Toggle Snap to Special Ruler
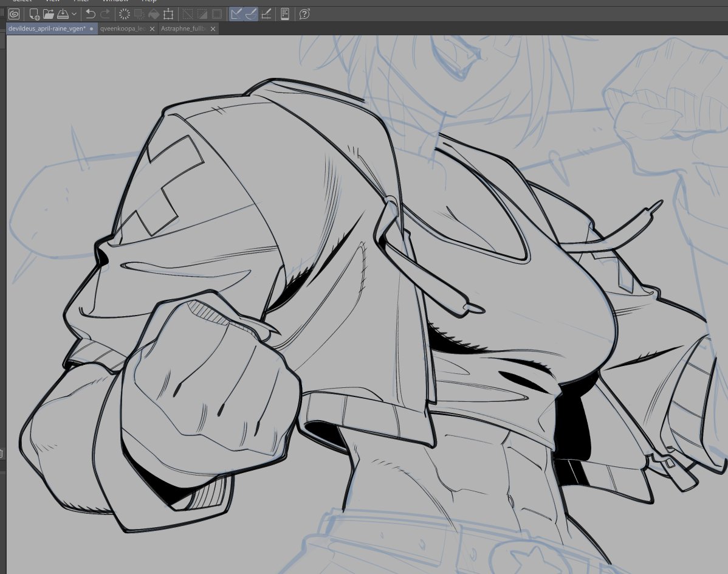Viewport: 728px width, 574px height. [251, 14]
